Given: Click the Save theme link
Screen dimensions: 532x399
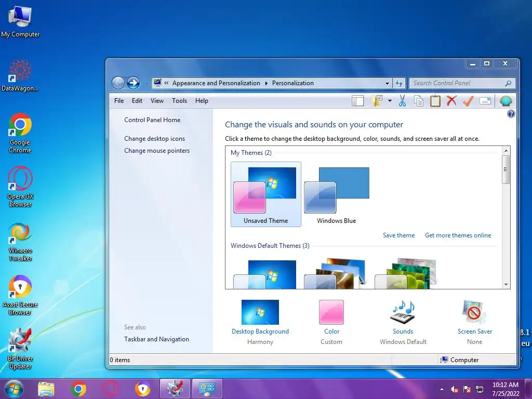Looking at the screenshot, I should (398, 235).
